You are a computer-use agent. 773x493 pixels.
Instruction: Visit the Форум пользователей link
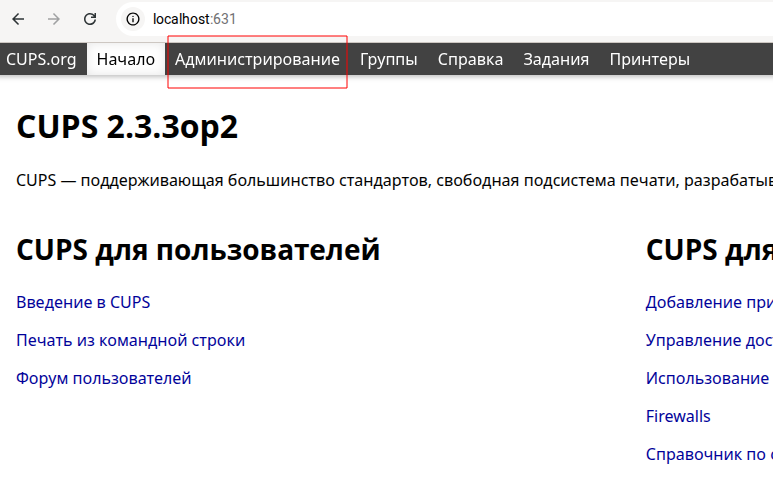[103, 378]
